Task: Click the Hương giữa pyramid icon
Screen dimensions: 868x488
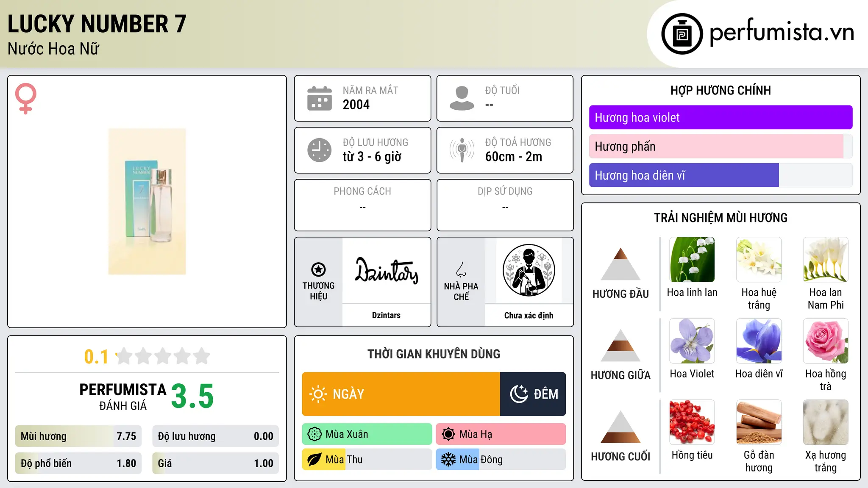Action: pyautogui.click(x=620, y=345)
